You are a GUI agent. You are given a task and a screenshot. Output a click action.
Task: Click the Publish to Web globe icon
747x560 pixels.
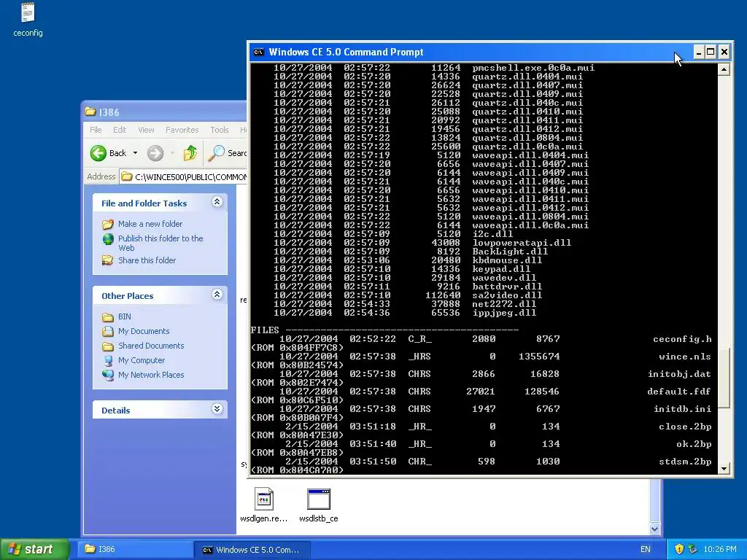[x=108, y=238]
